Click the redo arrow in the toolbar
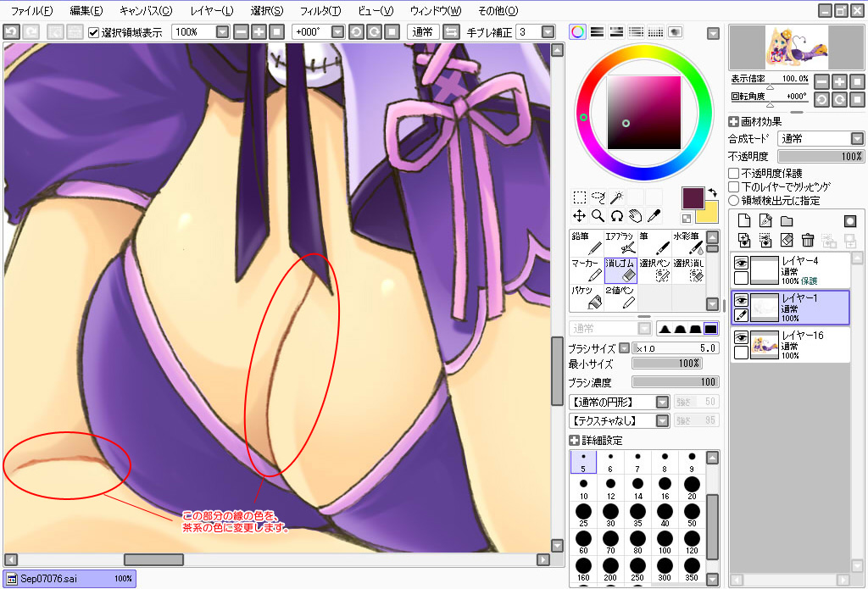Viewport: 868px width, 589px height. tap(31, 32)
